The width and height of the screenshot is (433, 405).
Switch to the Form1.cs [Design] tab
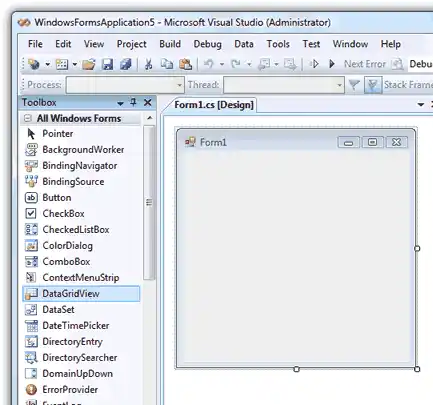(214, 105)
